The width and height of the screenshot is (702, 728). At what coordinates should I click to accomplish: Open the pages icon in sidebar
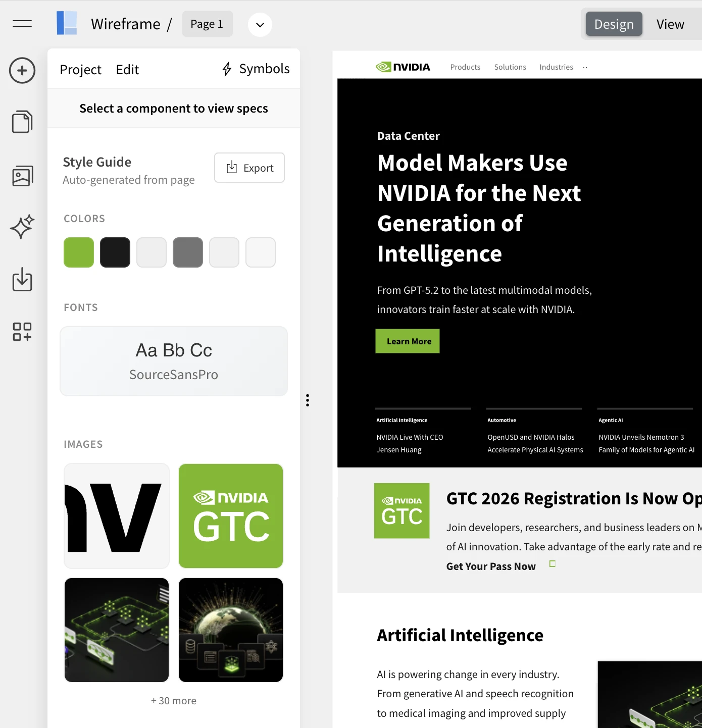pos(22,122)
